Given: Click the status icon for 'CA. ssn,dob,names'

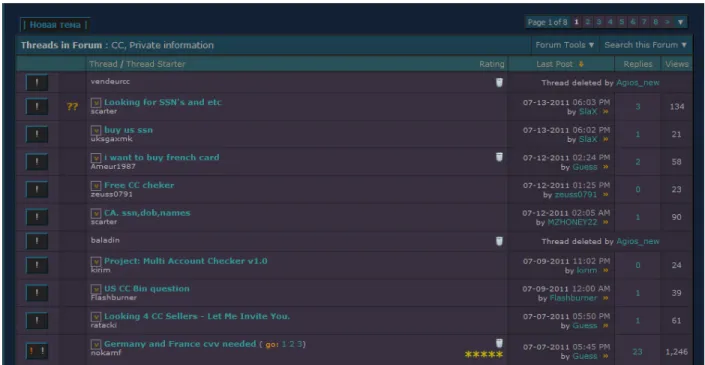Looking at the screenshot, I should click(37, 217).
